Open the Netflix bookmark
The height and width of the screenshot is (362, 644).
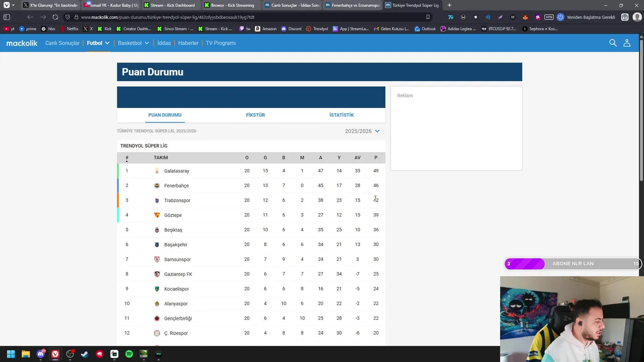tap(69, 29)
